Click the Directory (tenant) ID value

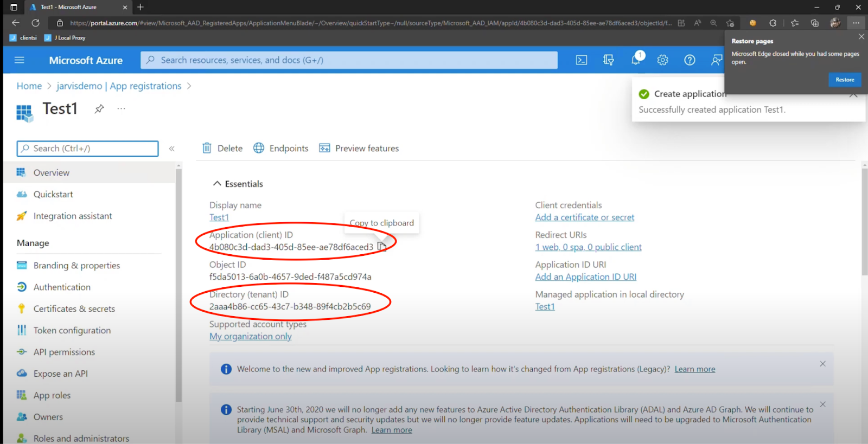tap(290, 306)
